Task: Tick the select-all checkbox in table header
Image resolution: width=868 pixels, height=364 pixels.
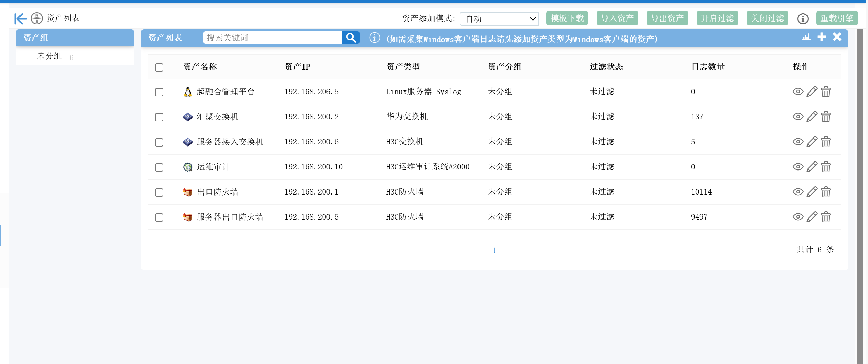Action: pos(159,67)
